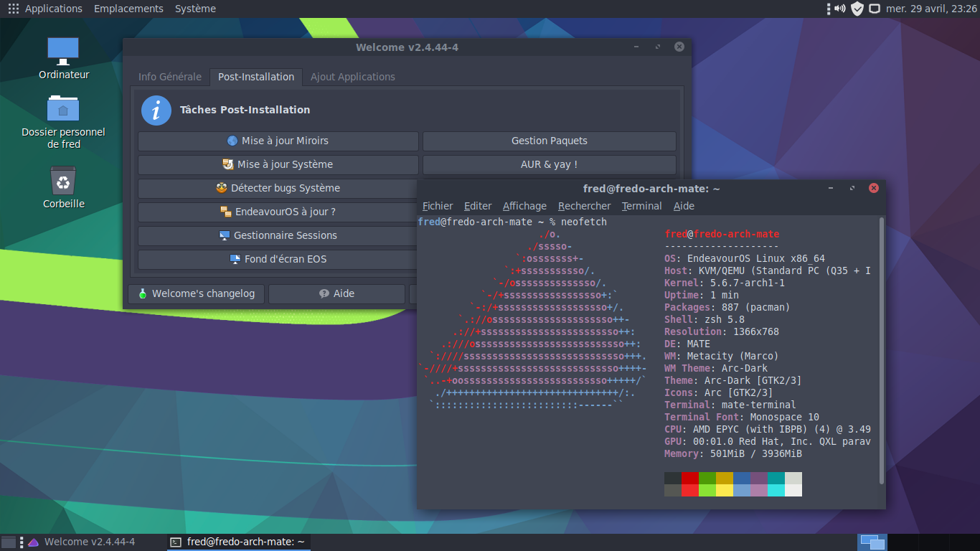
Task: Open the Editer menu in the terminal
Action: [478, 206]
